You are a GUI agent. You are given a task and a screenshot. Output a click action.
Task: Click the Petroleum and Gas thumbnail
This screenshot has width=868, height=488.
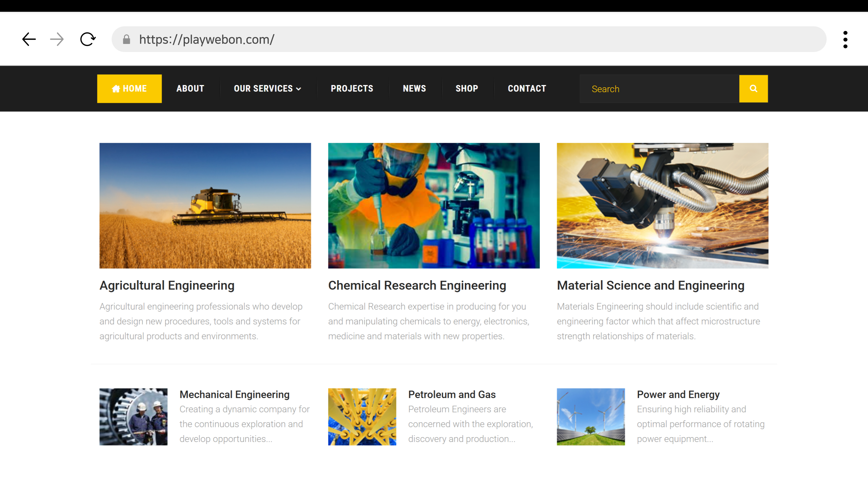[362, 417]
